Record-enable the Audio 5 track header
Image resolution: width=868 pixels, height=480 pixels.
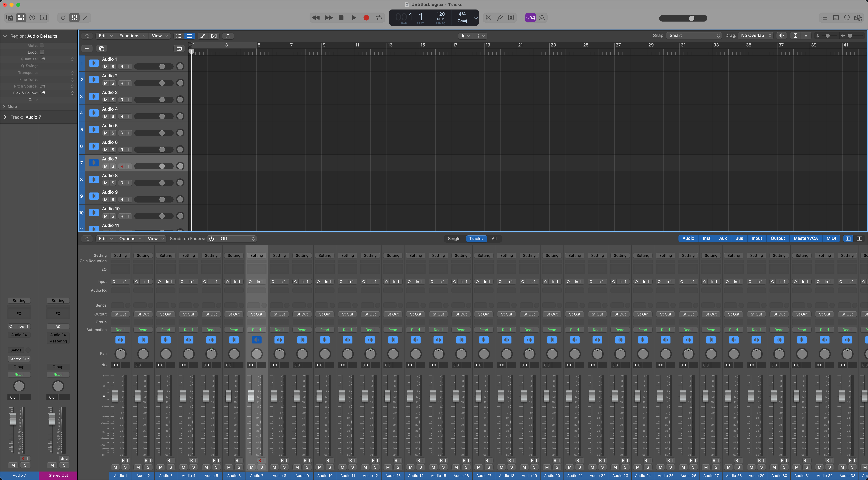click(122, 133)
